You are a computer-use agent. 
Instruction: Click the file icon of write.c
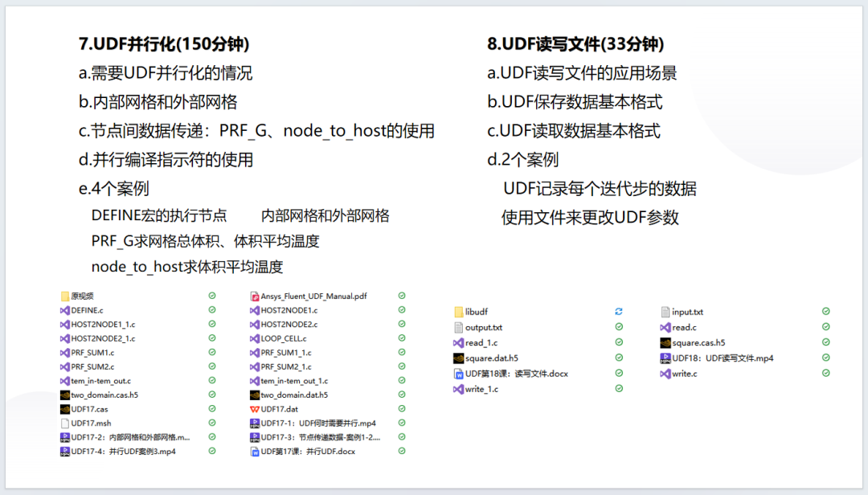click(x=665, y=374)
